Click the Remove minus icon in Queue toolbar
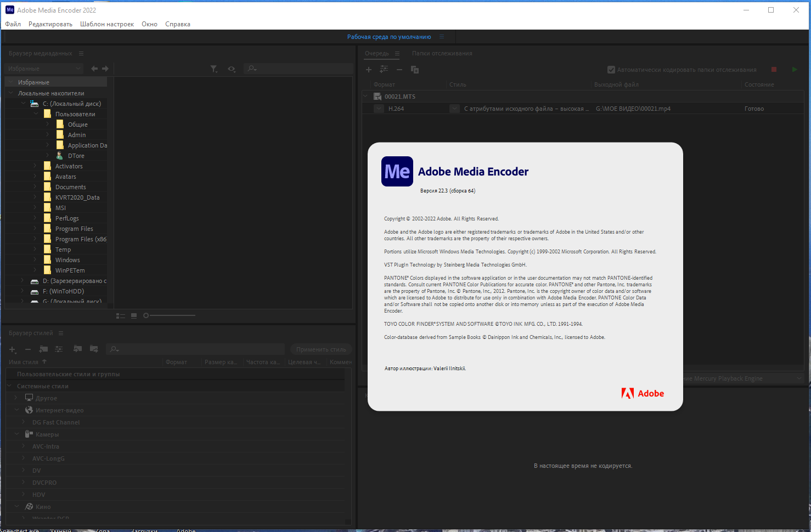Image resolution: width=811 pixels, height=532 pixels. tap(399, 70)
